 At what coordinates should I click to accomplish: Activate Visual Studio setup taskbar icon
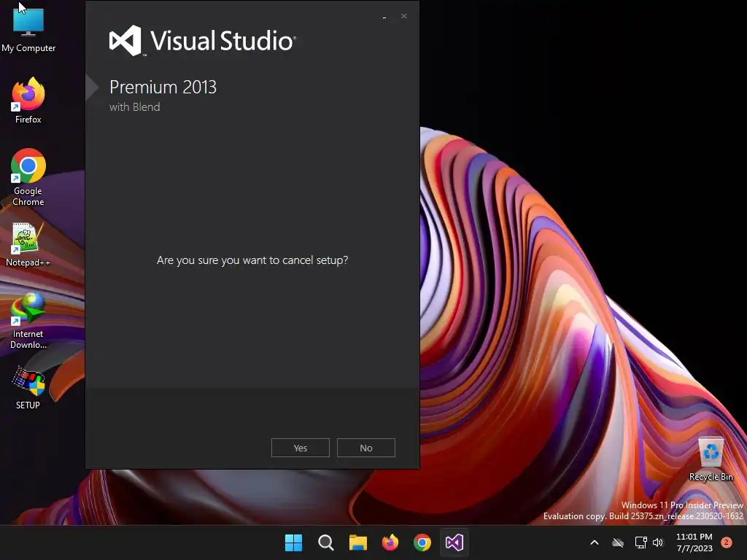pos(454,542)
